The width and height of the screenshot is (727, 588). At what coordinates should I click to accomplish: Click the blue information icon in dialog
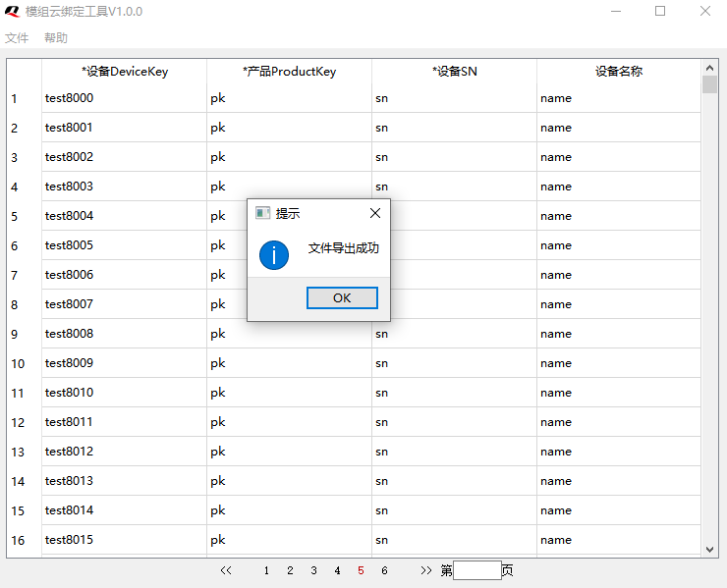[x=274, y=255]
